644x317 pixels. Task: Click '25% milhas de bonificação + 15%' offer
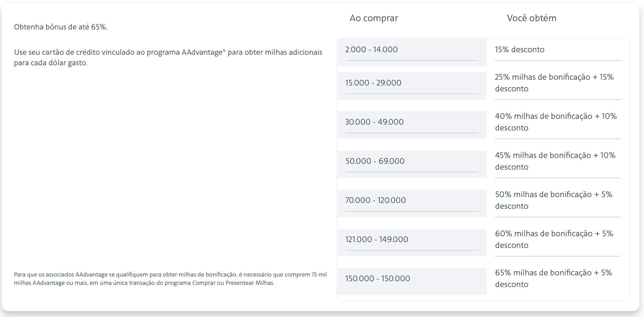[x=554, y=83]
